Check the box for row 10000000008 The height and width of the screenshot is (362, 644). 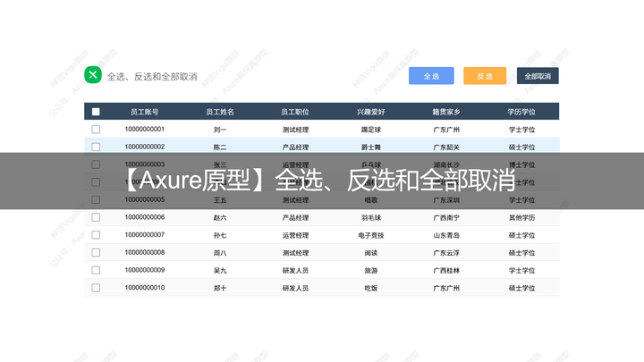click(x=96, y=253)
